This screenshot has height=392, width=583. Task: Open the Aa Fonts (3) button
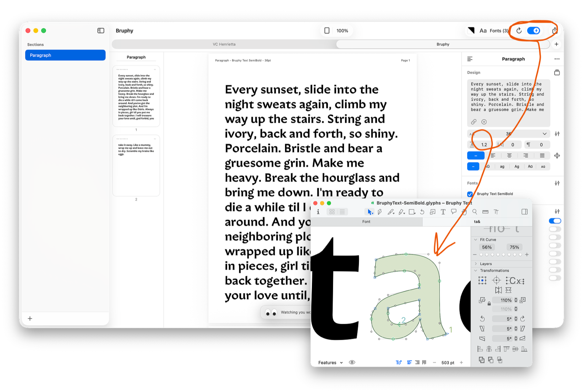[x=493, y=31]
